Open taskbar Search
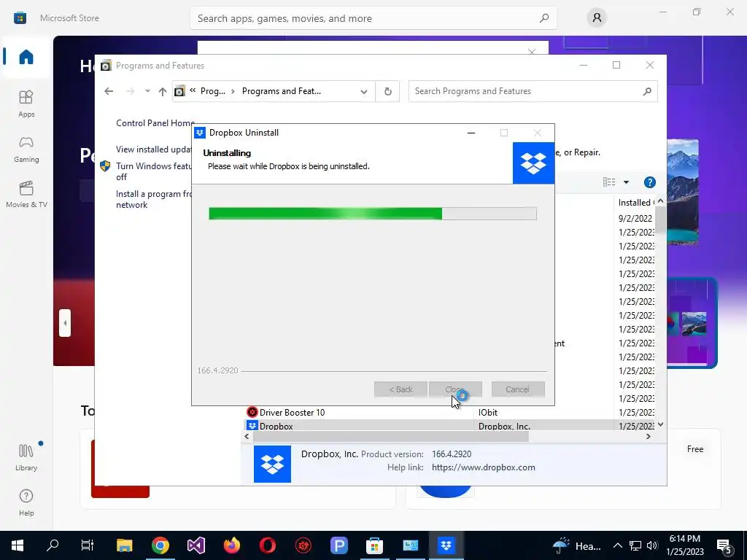Image resolution: width=747 pixels, height=560 pixels. (x=53, y=545)
